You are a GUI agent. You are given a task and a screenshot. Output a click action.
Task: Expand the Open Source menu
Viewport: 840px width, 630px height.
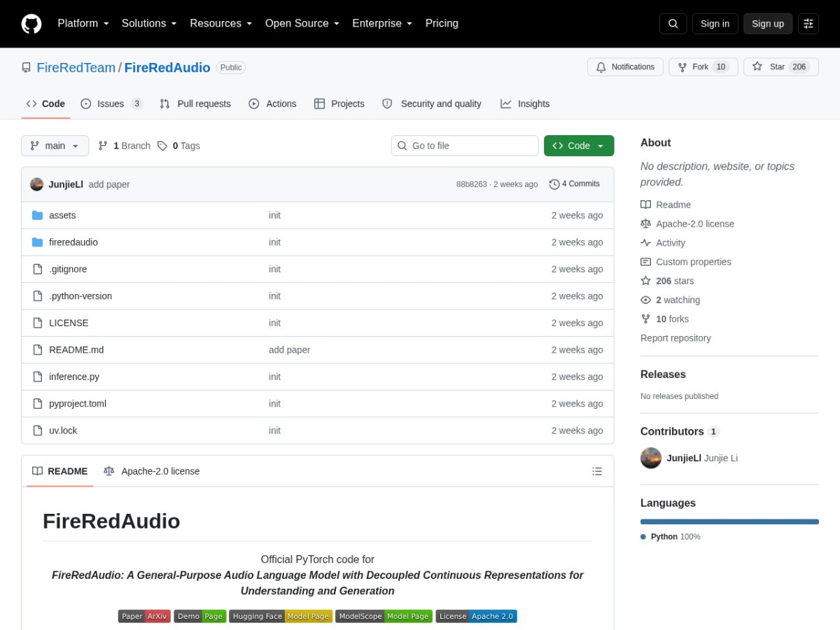coord(302,24)
